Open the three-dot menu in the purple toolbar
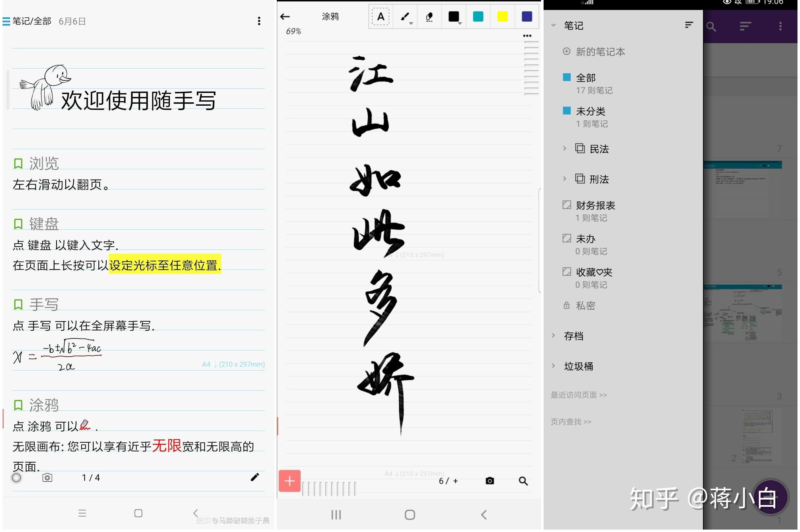800x532 pixels. [x=780, y=26]
